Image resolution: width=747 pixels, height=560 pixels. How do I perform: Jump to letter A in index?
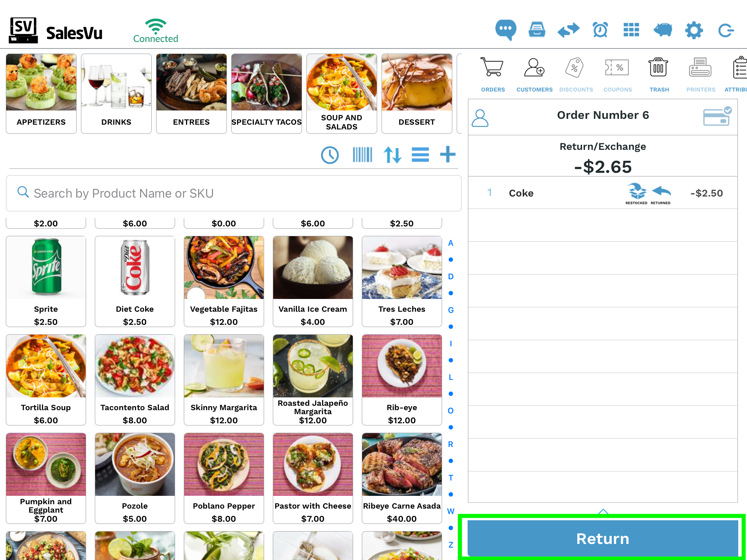451,243
